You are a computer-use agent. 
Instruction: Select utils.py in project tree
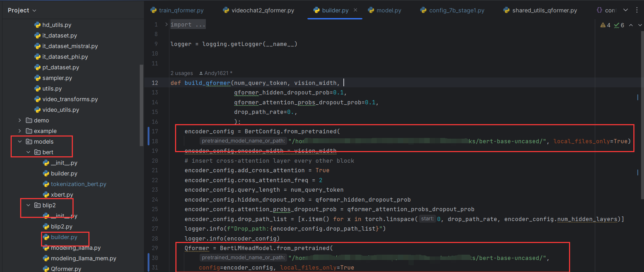point(52,88)
